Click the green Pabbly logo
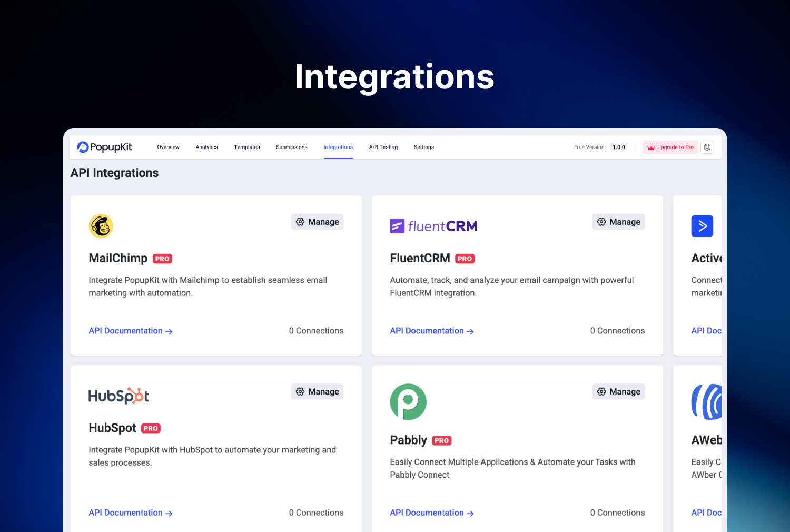Image resolution: width=790 pixels, height=532 pixels. 408,402
